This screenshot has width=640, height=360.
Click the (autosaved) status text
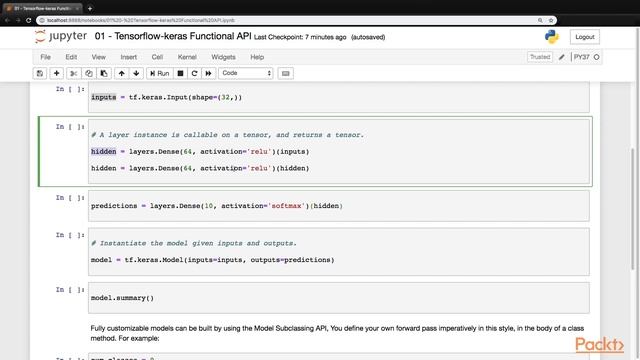point(368,37)
